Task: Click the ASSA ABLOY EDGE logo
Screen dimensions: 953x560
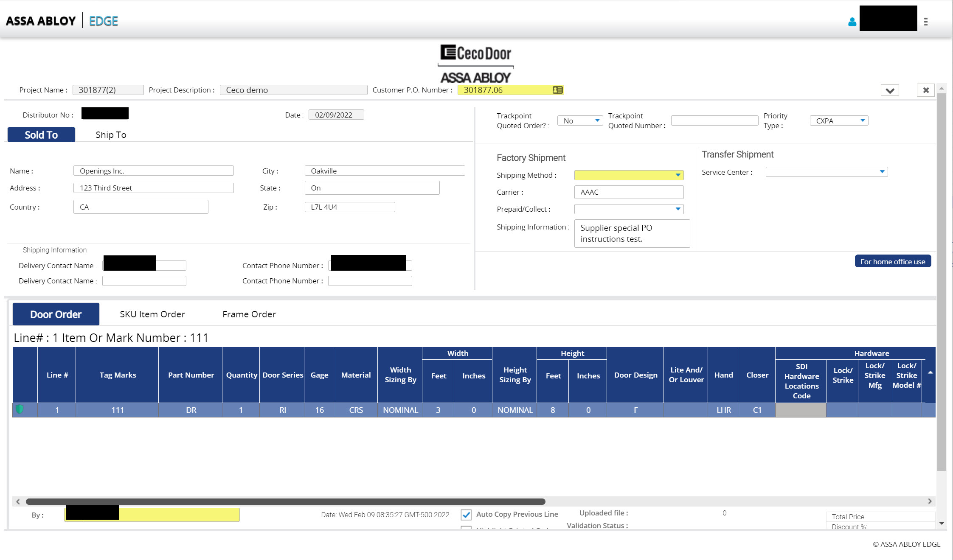Action: coord(62,21)
